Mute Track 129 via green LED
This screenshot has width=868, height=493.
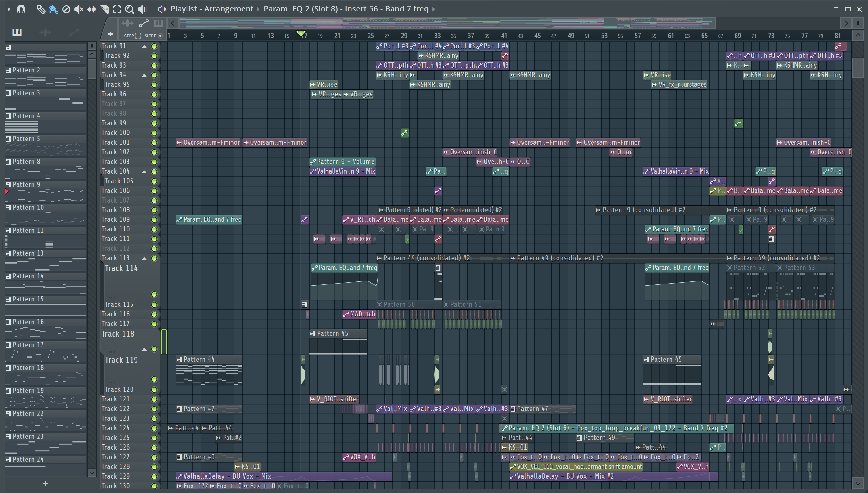[x=154, y=476]
